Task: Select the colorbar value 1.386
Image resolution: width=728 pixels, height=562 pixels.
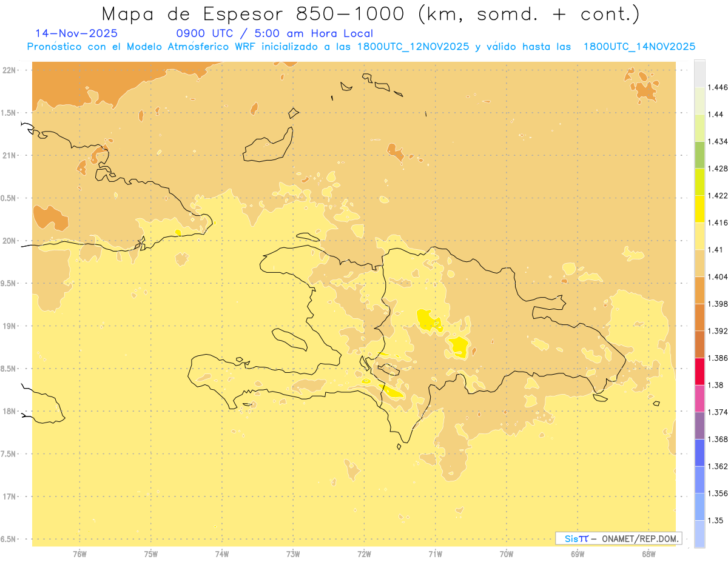Action: click(717, 358)
